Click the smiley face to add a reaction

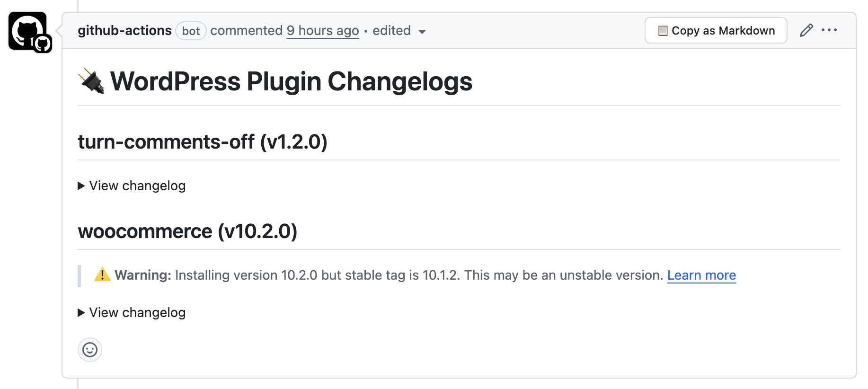click(x=89, y=350)
